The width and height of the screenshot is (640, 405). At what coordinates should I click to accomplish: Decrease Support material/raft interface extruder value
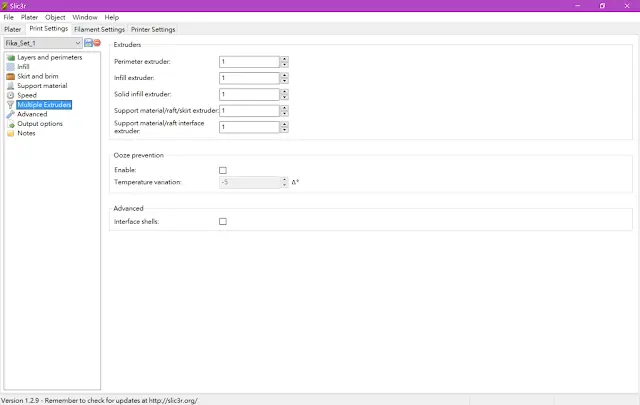284,130
